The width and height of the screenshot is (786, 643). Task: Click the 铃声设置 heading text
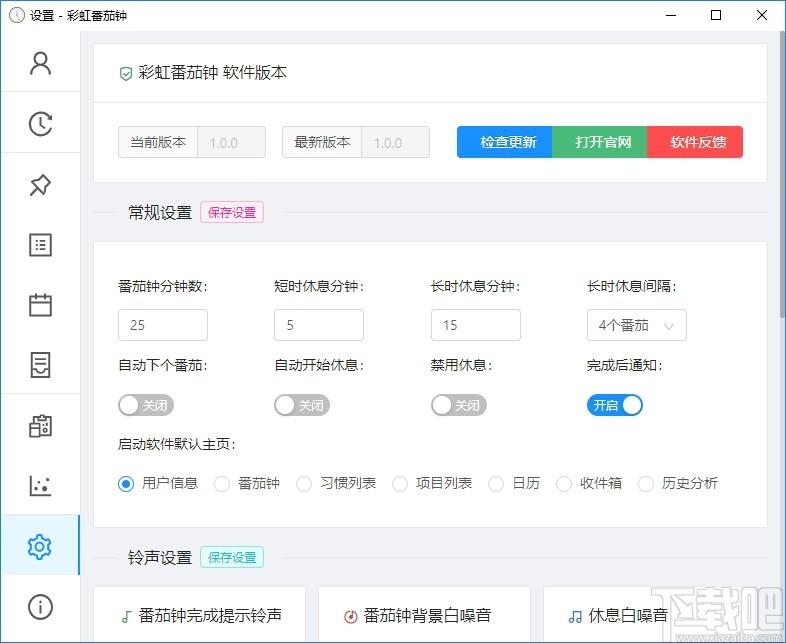[x=160, y=557]
